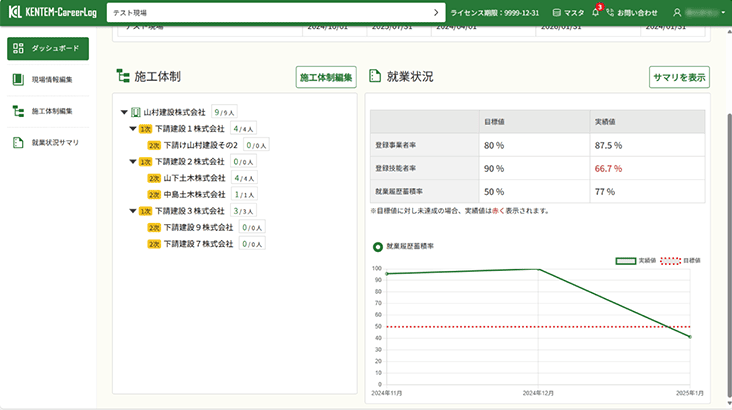Click the 就業状況 document heading icon
Image resolution: width=732 pixels, height=410 pixels.
(x=375, y=76)
